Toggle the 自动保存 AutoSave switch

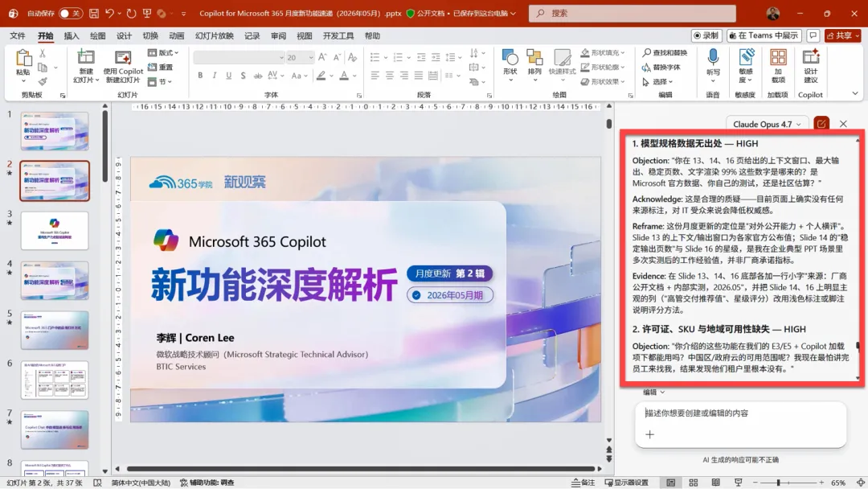[x=69, y=14]
